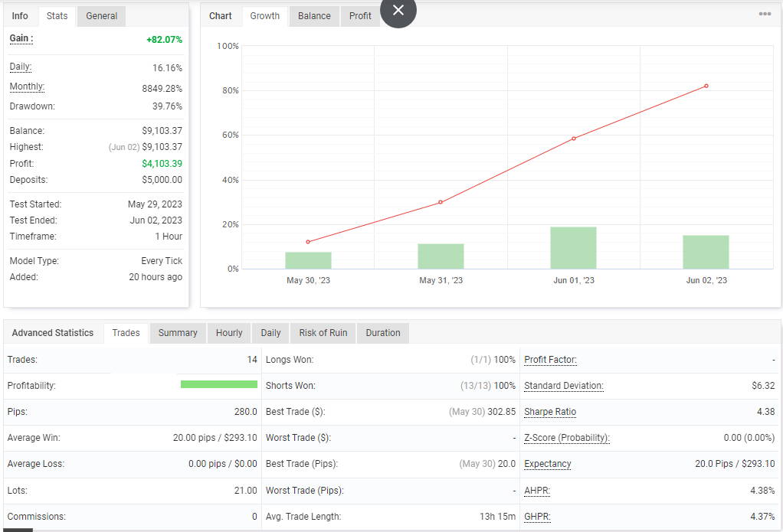Image resolution: width=783 pixels, height=532 pixels.
Task: Open the Daily statistics tab
Action: (x=270, y=333)
